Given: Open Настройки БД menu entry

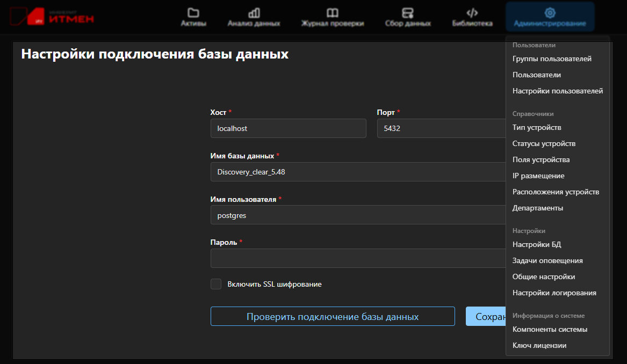Looking at the screenshot, I should [537, 244].
